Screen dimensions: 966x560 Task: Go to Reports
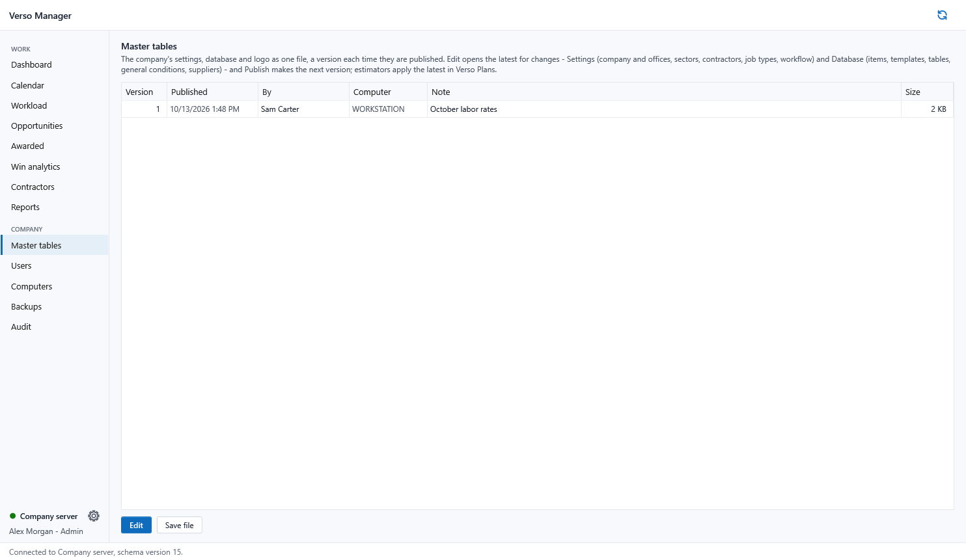pos(55,207)
